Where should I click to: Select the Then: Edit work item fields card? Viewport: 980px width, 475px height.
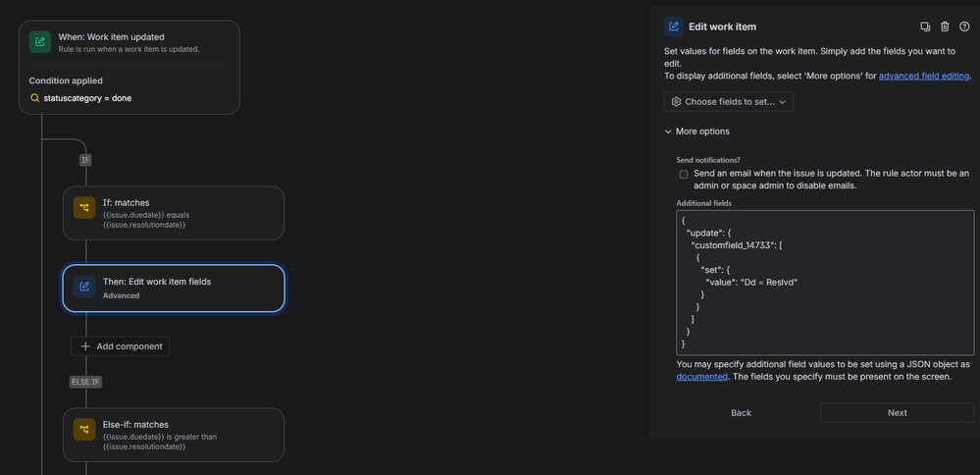click(x=174, y=289)
